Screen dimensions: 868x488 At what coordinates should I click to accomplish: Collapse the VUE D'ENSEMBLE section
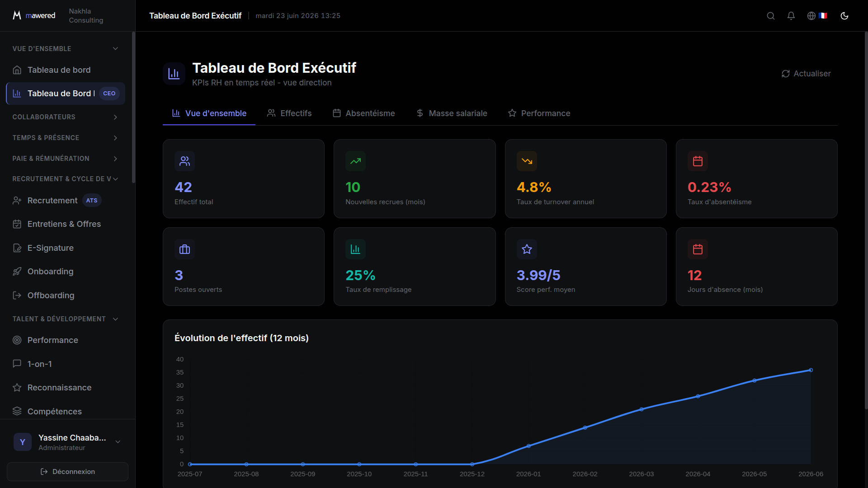point(115,49)
